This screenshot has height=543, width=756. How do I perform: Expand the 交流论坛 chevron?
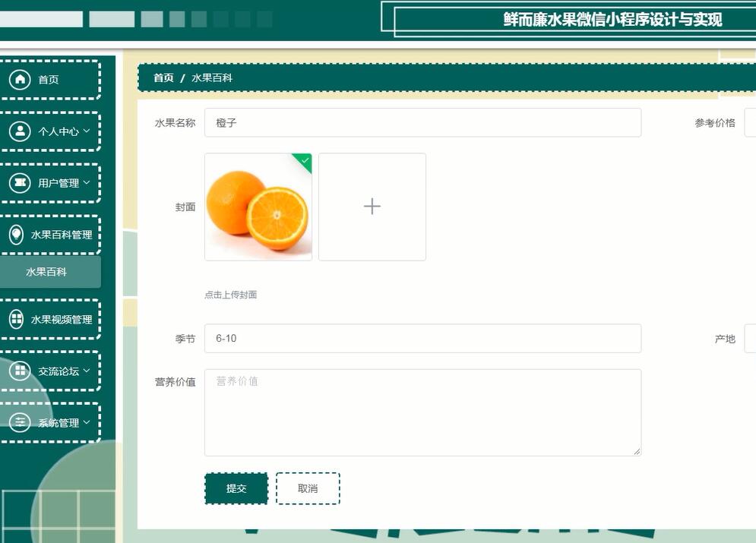pos(87,371)
